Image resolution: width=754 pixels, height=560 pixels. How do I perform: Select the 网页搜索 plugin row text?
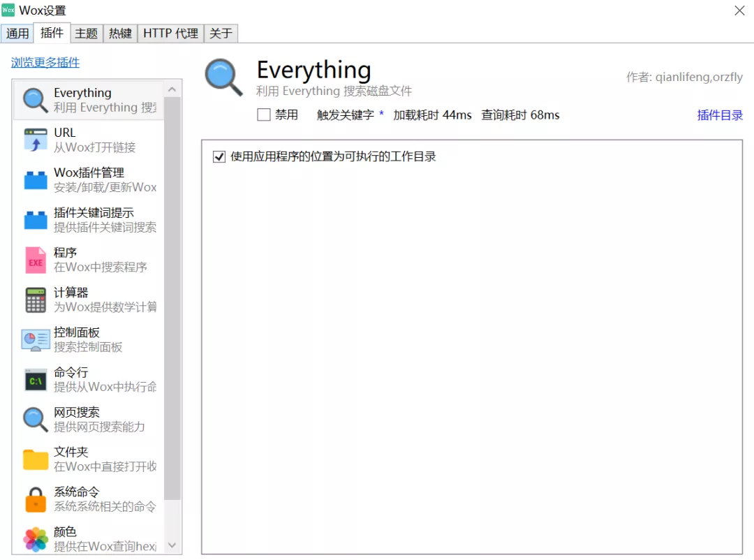tap(99, 420)
